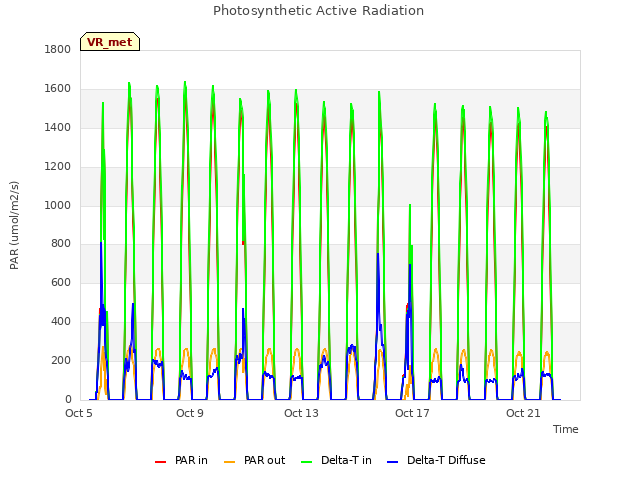Toggle the PAR in legend entry
The height and width of the screenshot is (480, 640).
tap(181, 460)
